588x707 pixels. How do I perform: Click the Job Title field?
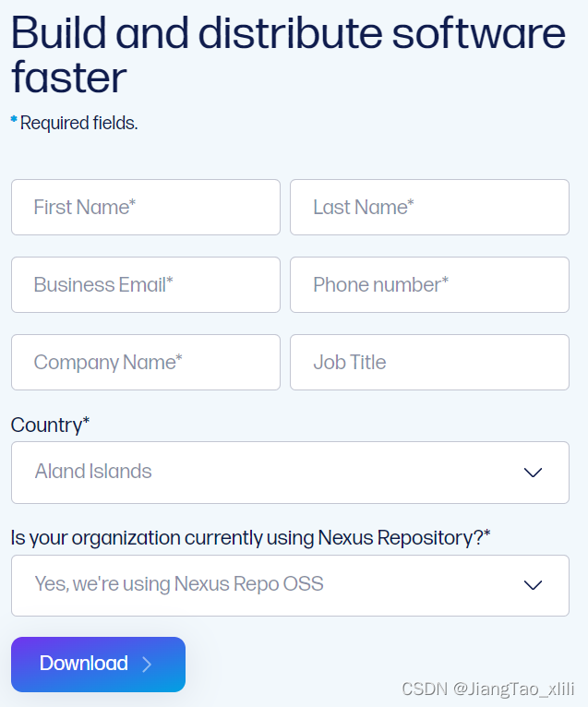click(429, 363)
